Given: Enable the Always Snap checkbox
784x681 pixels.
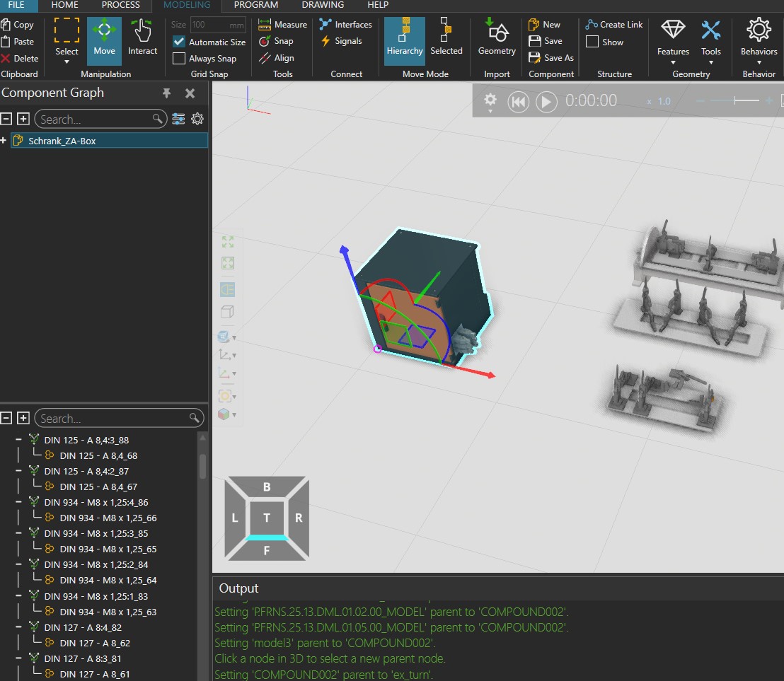Looking at the screenshot, I should pyautogui.click(x=178, y=58).
